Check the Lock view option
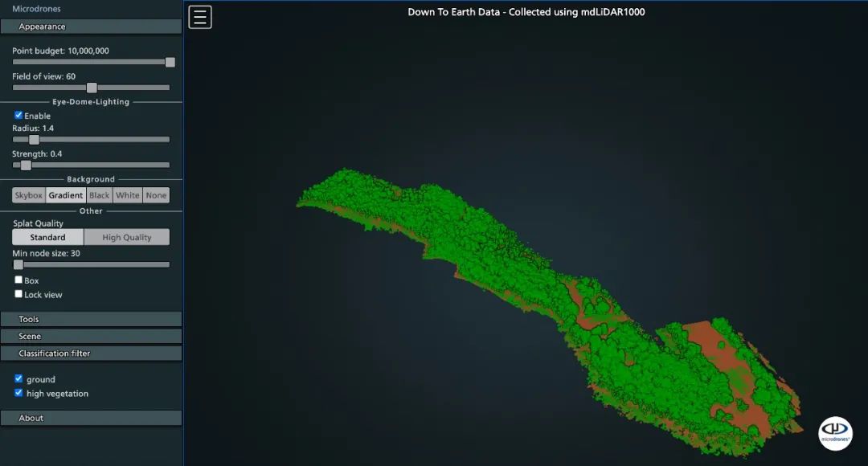The height and width of the screenshot is (466, 868). (x=18, y=294)
